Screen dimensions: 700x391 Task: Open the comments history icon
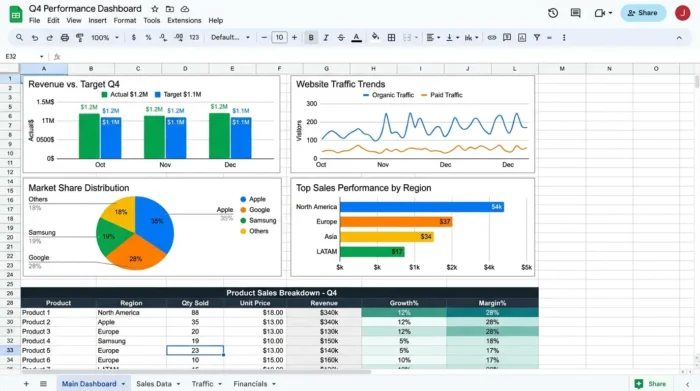576,13
